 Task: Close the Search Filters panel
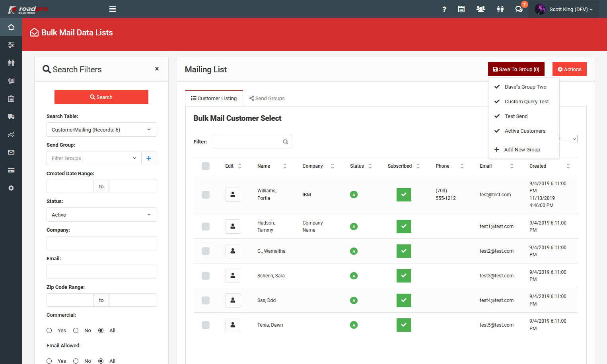[x=157, y=69]
